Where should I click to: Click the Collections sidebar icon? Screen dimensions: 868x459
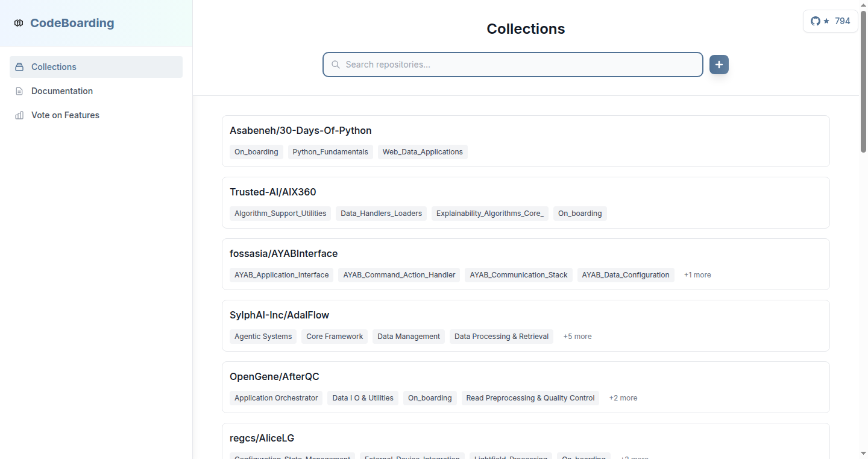tap(19, 67)
